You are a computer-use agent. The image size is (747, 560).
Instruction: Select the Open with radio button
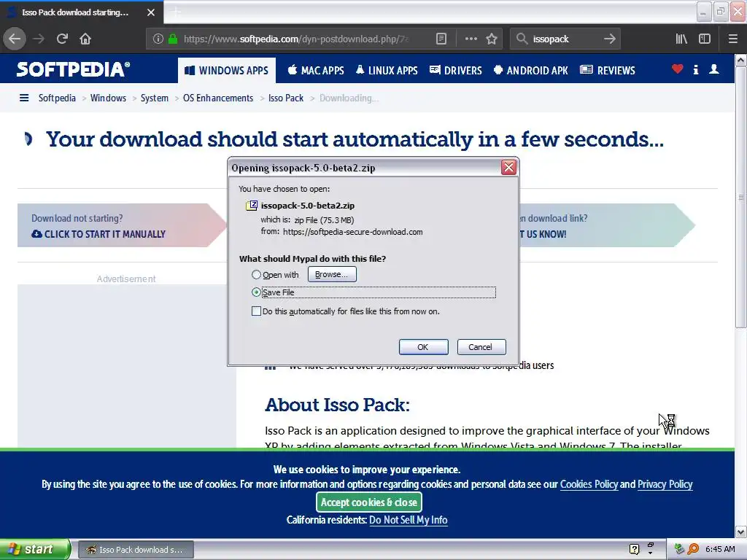(x=256, y=275)
